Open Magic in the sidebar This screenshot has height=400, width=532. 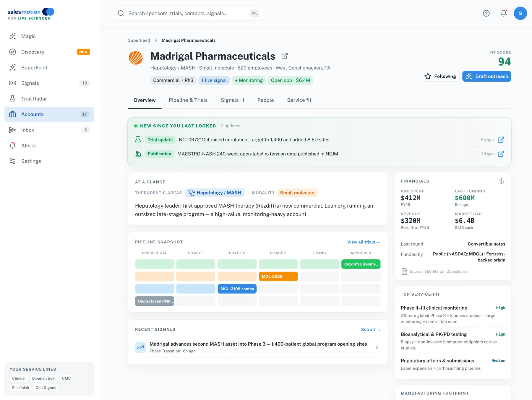click(x=49, y=36)
